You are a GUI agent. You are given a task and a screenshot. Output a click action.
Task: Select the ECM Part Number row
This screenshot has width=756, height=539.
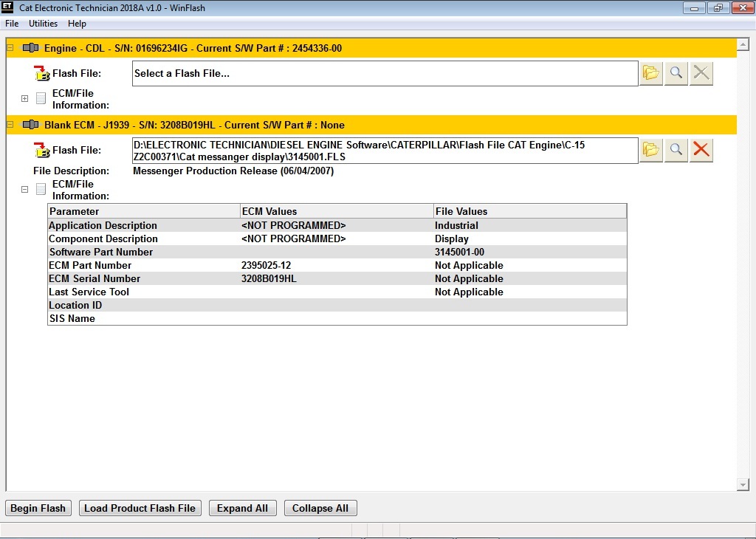[337, 265]
